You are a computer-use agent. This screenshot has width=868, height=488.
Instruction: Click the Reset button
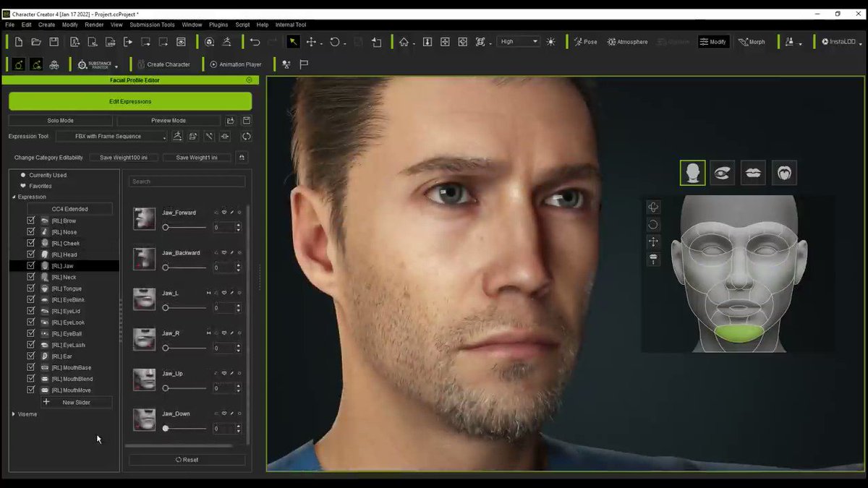(187, 460)
